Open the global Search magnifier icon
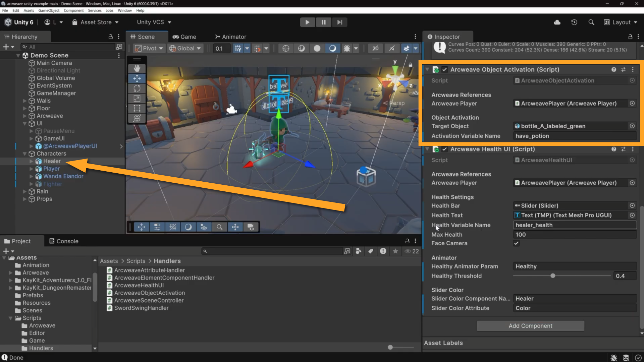The height and width of the screenshot is (362, 644). coord(591,22)
